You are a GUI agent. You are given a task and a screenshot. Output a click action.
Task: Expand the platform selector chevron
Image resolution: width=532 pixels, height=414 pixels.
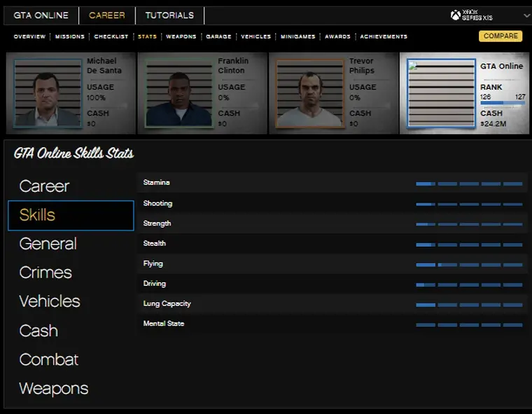(x=526, y=15)
